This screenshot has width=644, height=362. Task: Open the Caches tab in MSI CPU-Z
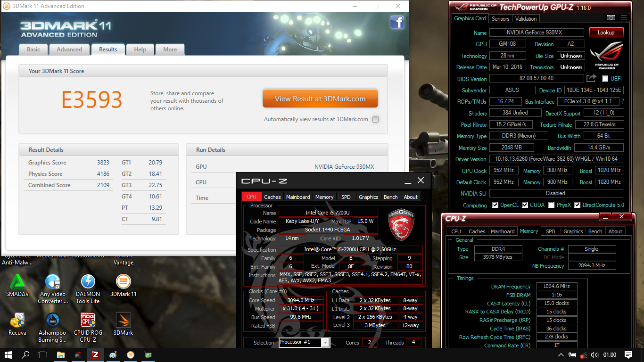pyautogui.click(x=272, y=197)
